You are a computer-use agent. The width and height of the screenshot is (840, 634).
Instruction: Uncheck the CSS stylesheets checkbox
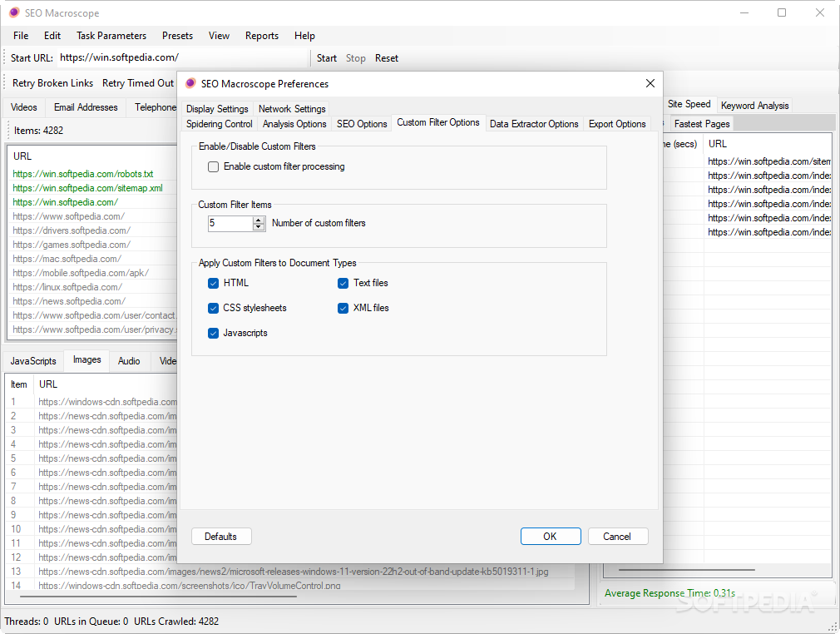point(213,308)
